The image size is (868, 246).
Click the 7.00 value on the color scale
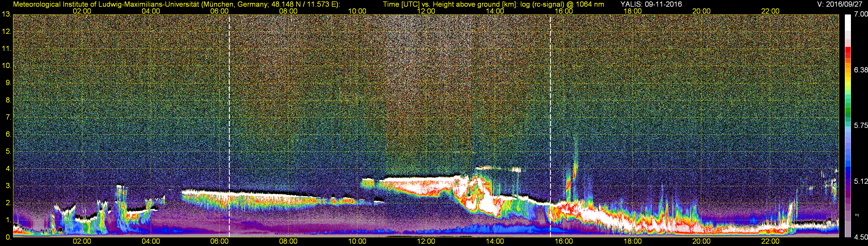[x=860, y=14]
